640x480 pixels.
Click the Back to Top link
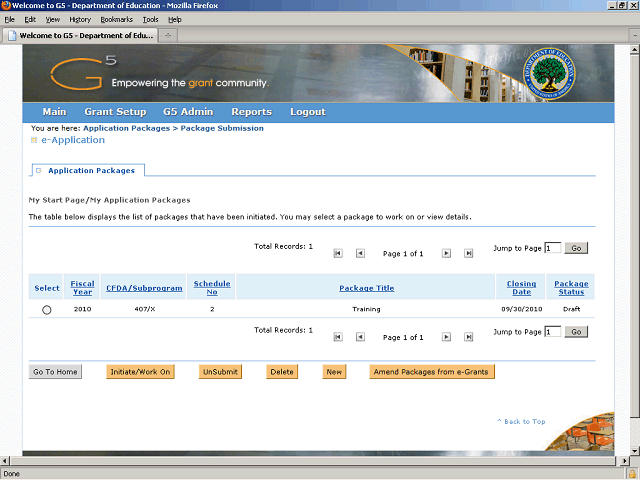[x=521, y=422]
